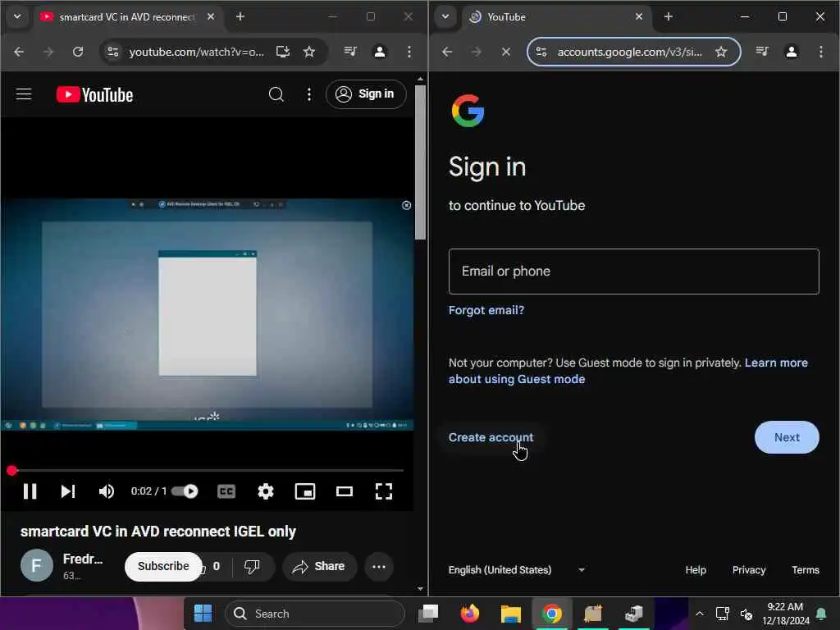Dismiss overlay icon at video corner
This screenshot has width=840, height=630.
[407, 205]
